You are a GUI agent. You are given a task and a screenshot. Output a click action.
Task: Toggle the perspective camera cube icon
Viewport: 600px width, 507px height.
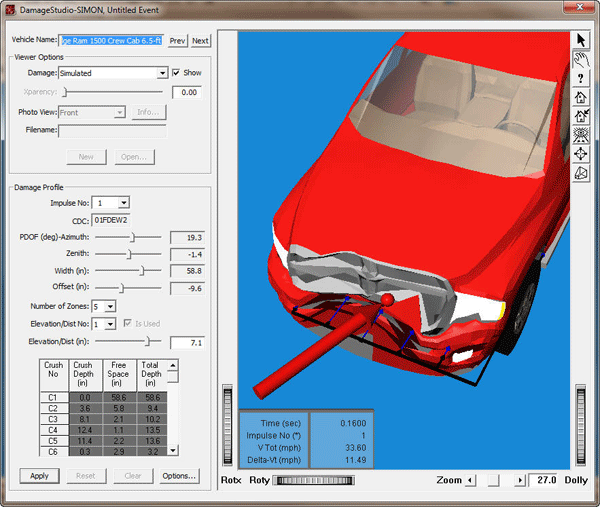tap(582, 173)
